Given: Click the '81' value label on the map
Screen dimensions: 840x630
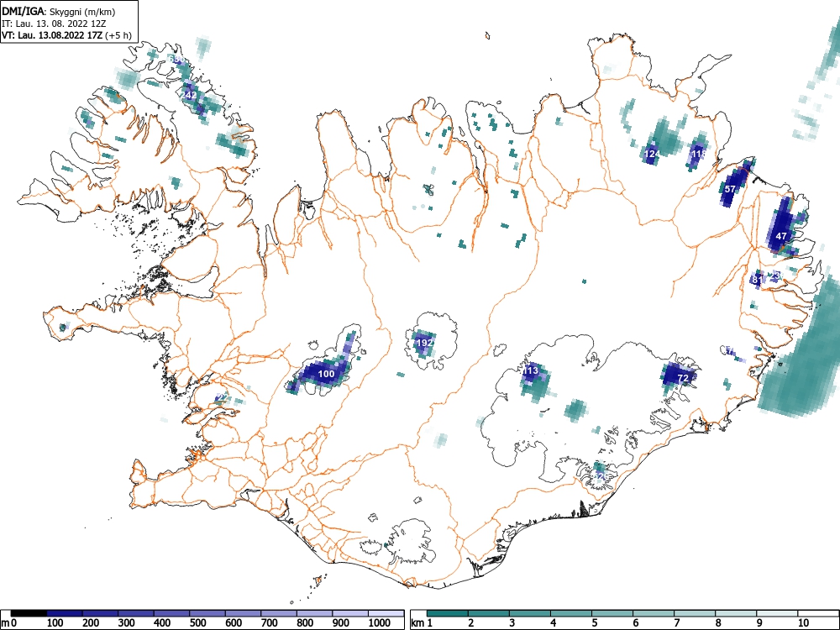Looking at the screenshot, I should pos(757,279).
